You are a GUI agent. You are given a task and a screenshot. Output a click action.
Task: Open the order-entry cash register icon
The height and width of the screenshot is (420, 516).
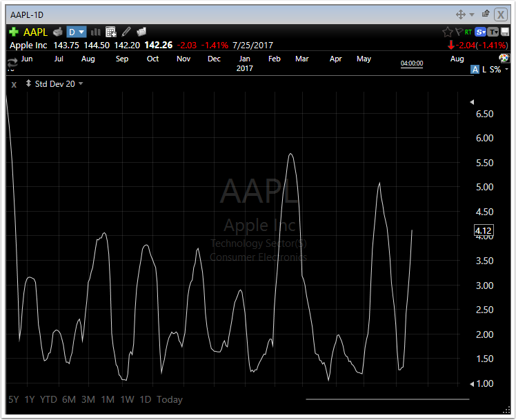tap(58, 32)
